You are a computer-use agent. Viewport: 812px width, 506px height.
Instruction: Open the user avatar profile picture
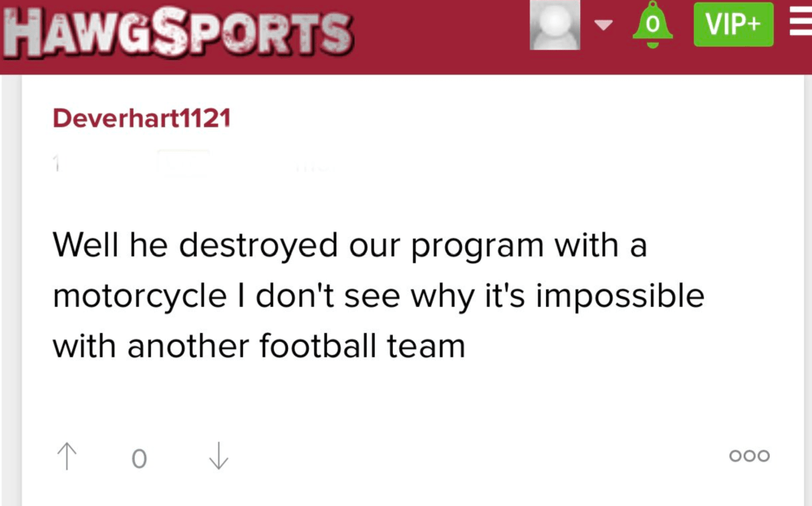pyautogui.click(x=555, y=25)
